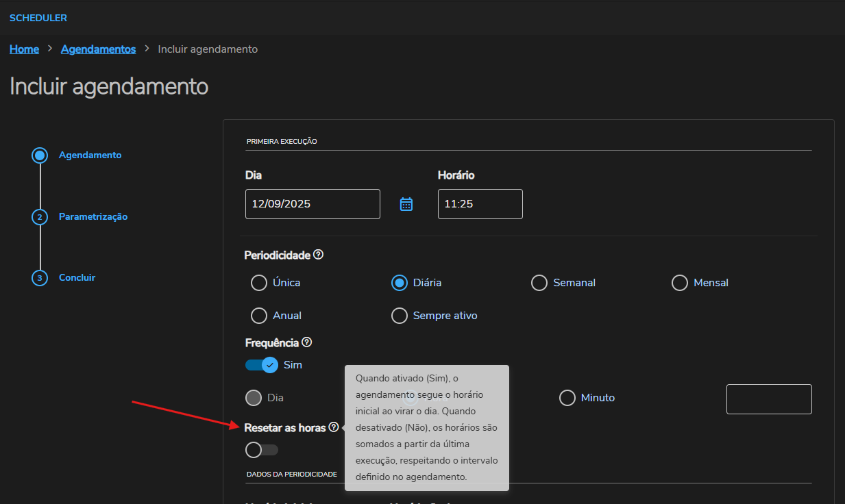The image size is (845, 504).
Task: Open the calendar date picker icon
Action: coord(406,204)
